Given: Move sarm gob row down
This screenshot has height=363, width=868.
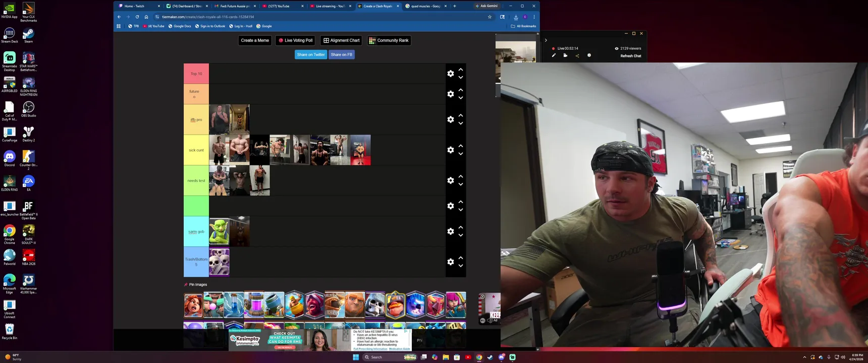Looking at the screenshot, I should 461,235.
